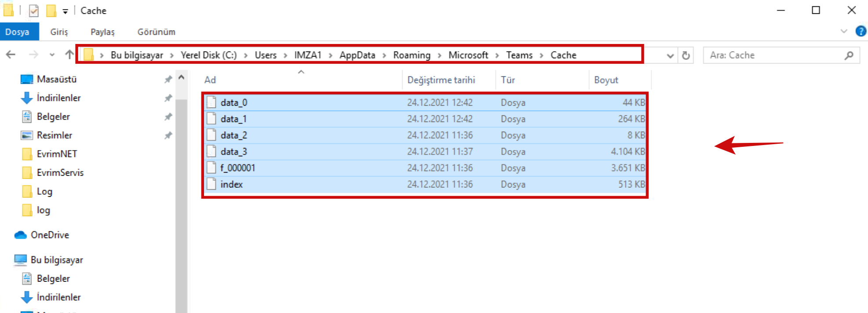Expand the address bar history dropdown
868x313 pixels.
(670, 56)
